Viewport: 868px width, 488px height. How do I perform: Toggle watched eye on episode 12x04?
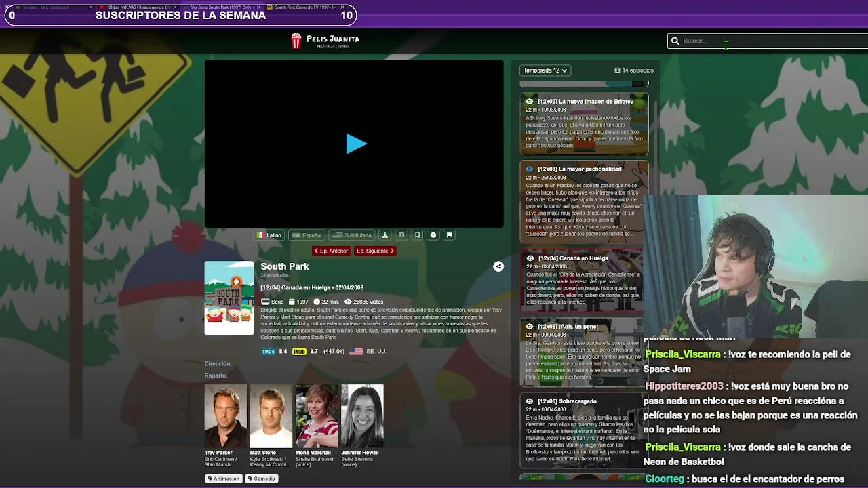(x=530, y=258)
